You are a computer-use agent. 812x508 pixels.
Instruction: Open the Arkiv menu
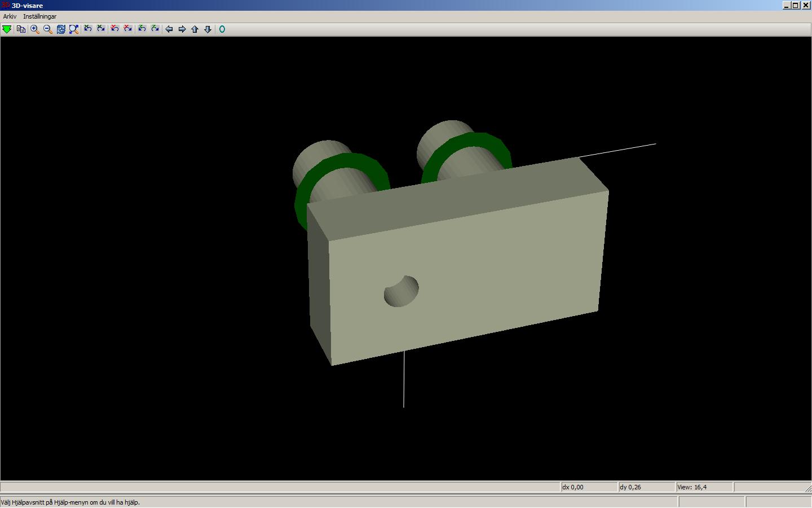click(x=10, y=16)
